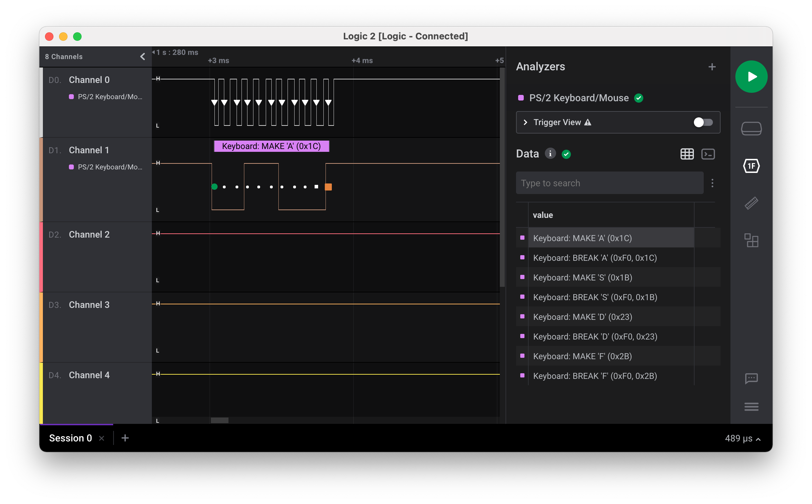This screenshot has height=504, width=812.
Task: Click the Channel 4 label
Action: (89, 375)
